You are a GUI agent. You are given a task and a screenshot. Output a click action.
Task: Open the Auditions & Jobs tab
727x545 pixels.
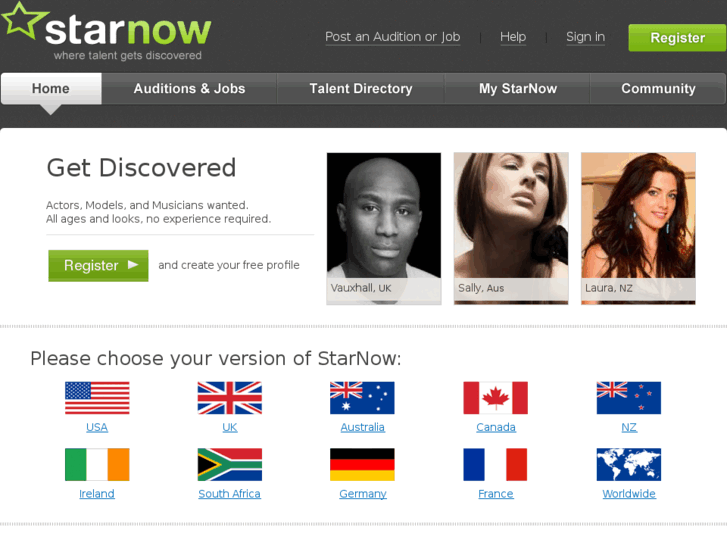[189, 89]
